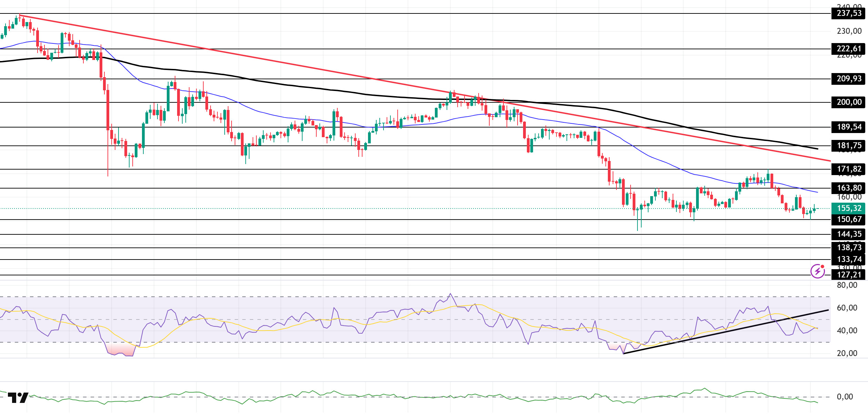Select the 133,74 price level label
The image size is (868, 416).
point(849,259)
